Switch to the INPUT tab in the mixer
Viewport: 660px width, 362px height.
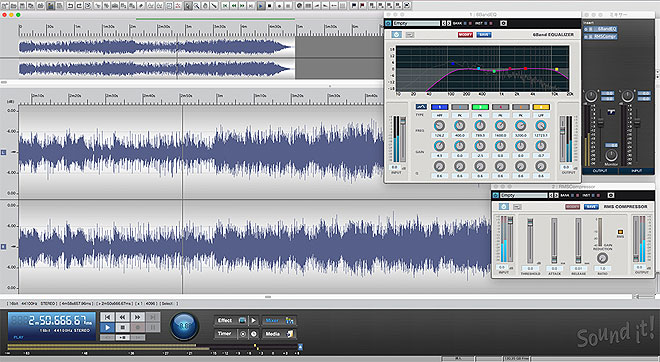[636, 171]
